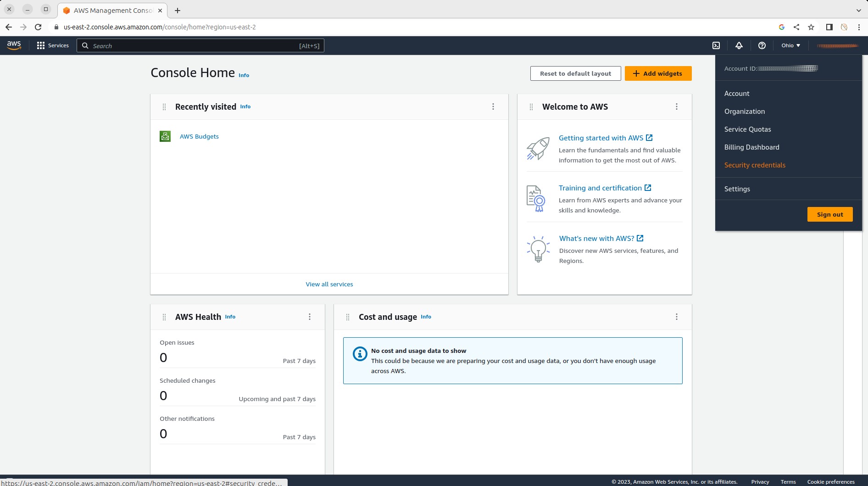Select the AWS Management Console browser tab
This screenshot has width=868, height=486.
112,10
